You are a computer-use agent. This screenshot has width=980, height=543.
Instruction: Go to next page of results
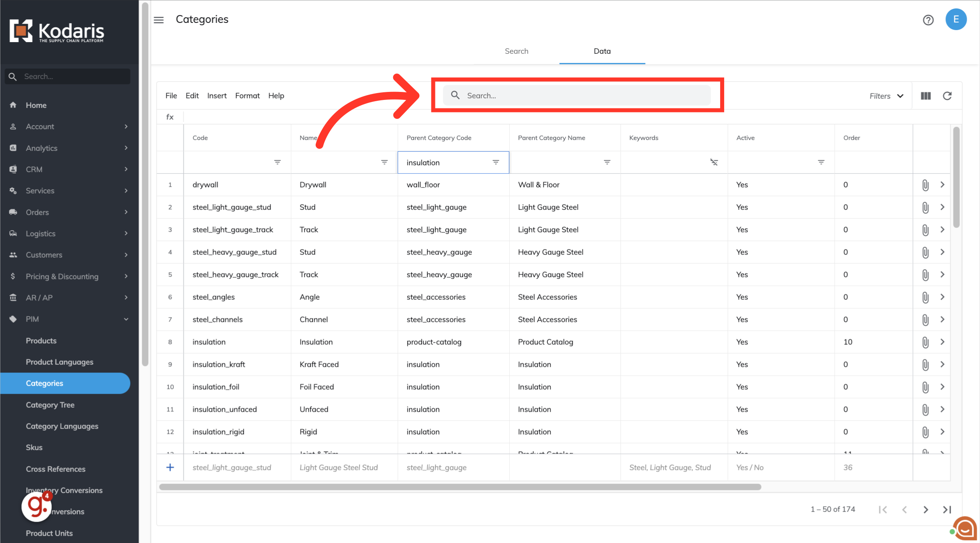[925, 510]
